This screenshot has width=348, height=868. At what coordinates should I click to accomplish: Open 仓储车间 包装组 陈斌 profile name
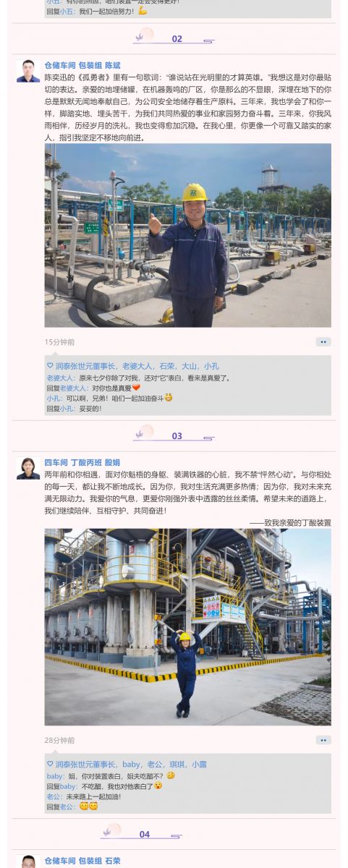(82, 65)
